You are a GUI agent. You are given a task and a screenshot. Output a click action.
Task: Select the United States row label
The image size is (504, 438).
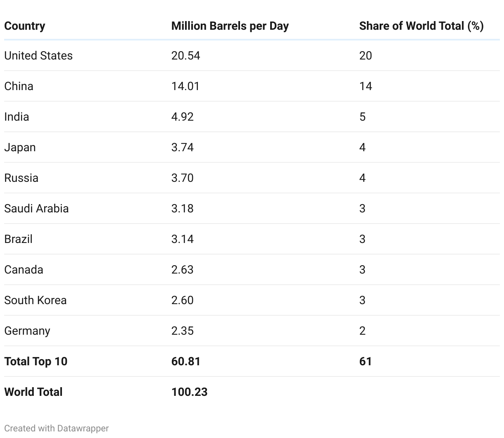tap(38, 55)
